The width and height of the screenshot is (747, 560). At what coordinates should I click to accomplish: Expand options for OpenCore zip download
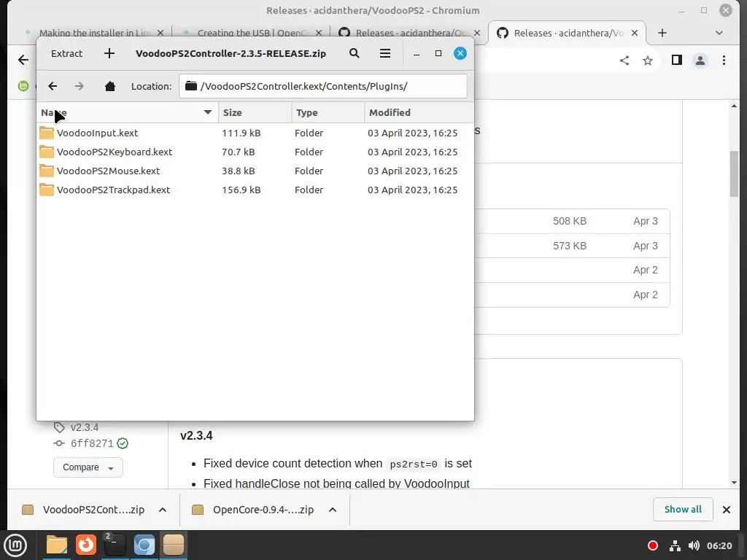pyautogui.click(x=333, y=510)
